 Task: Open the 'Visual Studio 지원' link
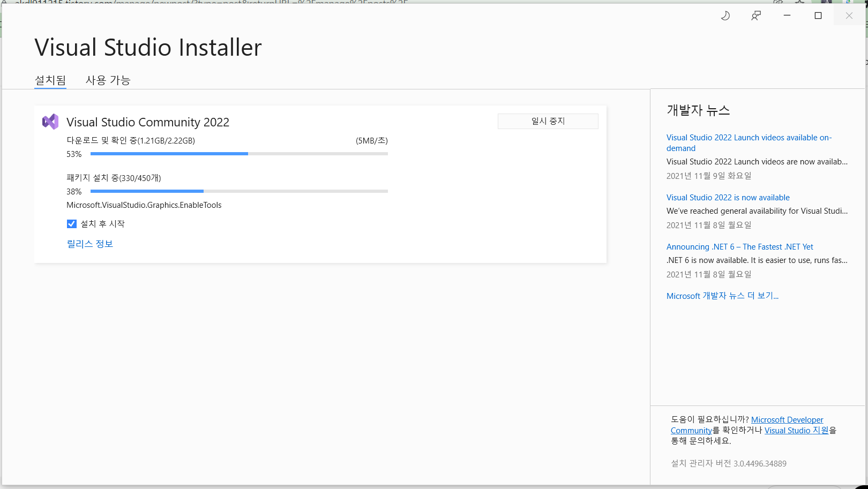pyautogui.click(x=797, y=430)
